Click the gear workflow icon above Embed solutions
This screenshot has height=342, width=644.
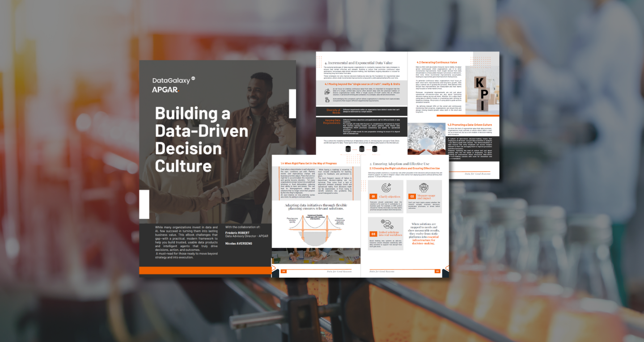387,224
